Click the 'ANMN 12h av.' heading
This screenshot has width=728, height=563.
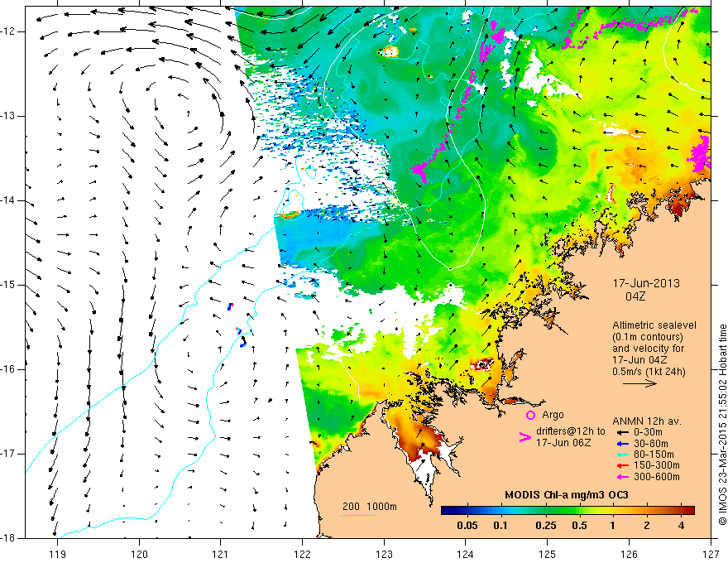pyautogui.click(x=647, y=421)
